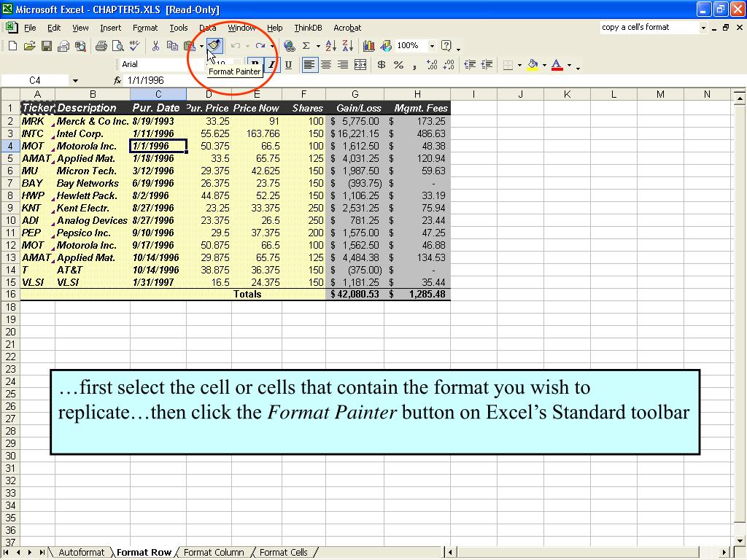Print the worksheet with the printer icon
The image size is (747, 560).
click(x=101, y=46)
